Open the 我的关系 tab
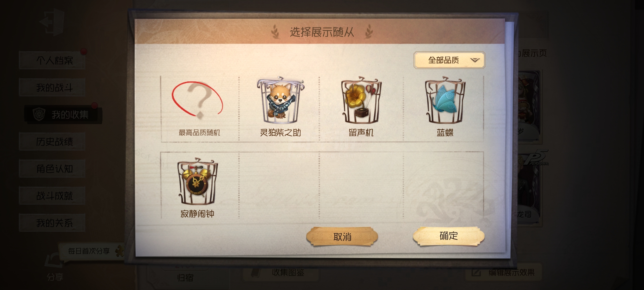This screenshot has height=290, width=644. (52, 223)
